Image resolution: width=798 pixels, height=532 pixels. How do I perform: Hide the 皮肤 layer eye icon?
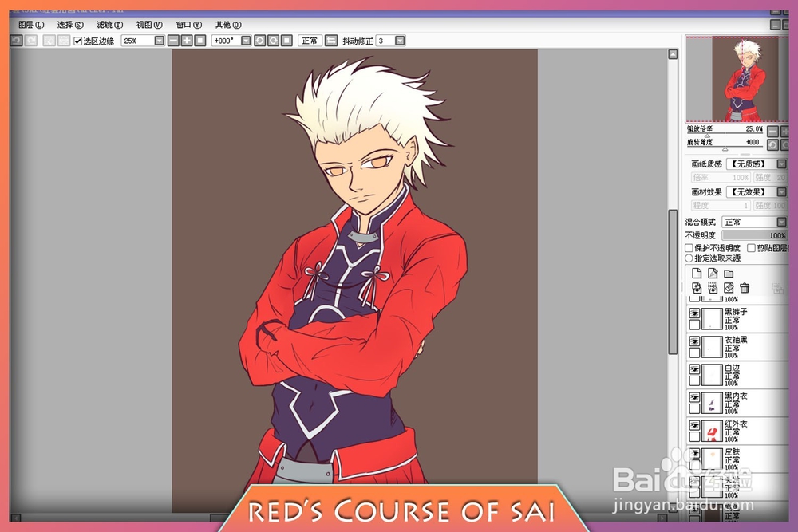694,454
